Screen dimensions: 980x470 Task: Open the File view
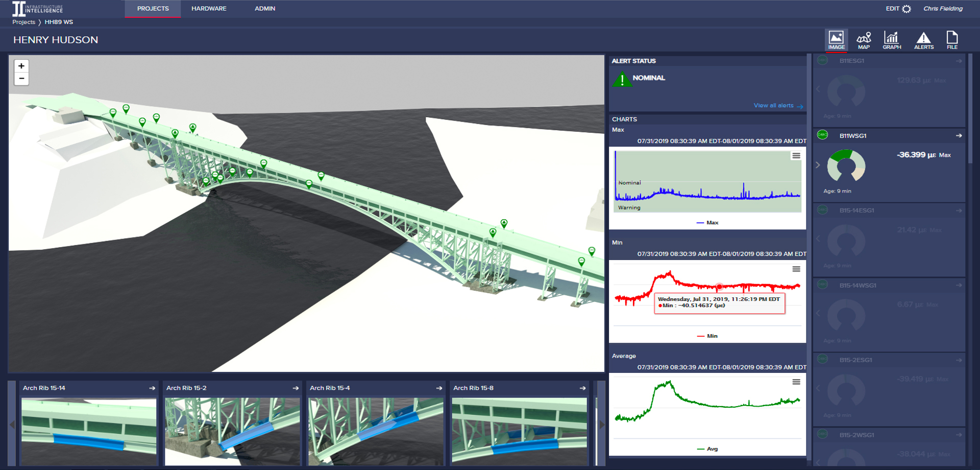tap(952, 40)
